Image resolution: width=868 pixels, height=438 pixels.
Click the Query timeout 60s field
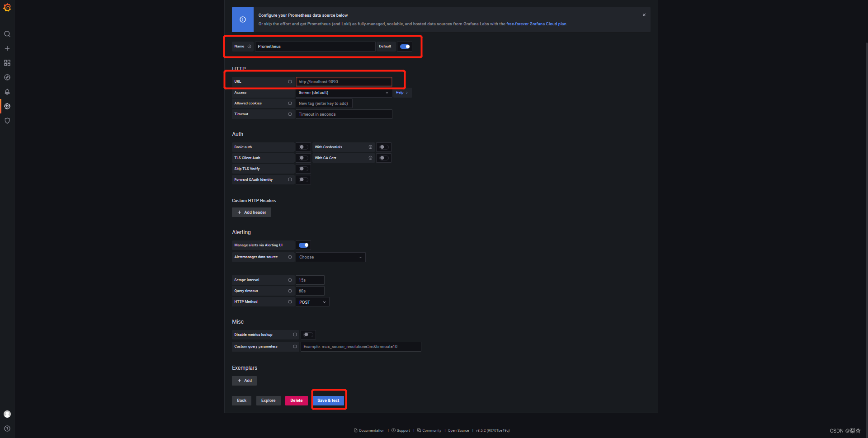tap(310, 291)
